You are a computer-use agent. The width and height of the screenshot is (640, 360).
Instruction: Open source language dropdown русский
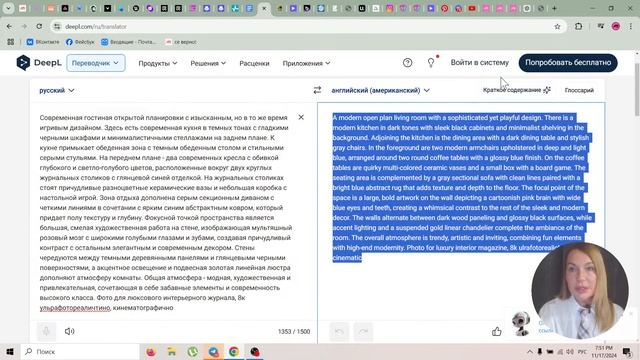(x=57, y=90)
